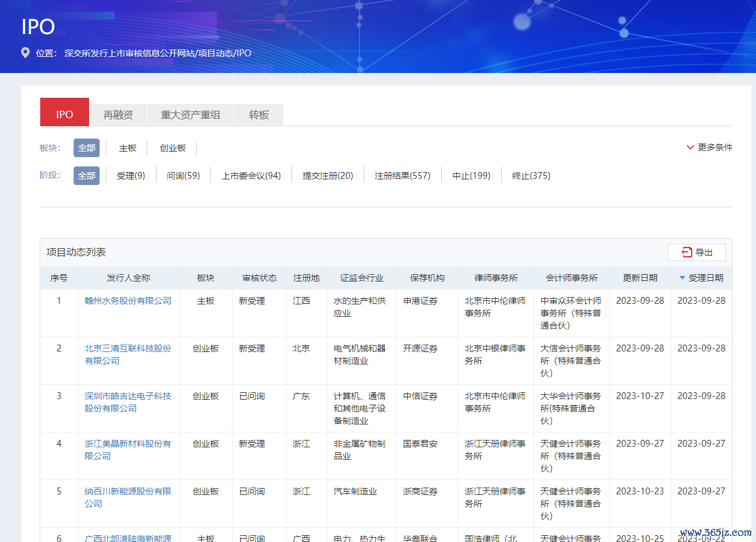Click the 律师事务所 column header

496,278
